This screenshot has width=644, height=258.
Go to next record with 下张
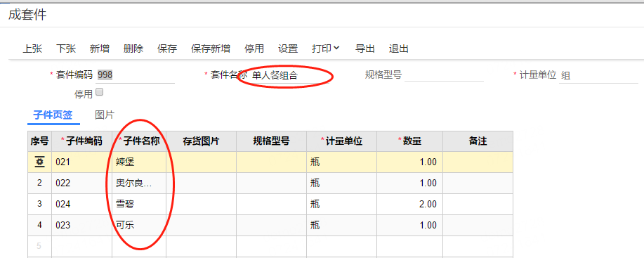pyautogui.click(x=66, y=49)
